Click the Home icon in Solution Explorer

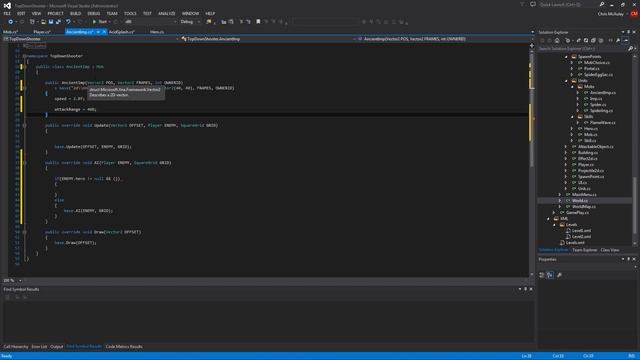(x=557, y=40)
